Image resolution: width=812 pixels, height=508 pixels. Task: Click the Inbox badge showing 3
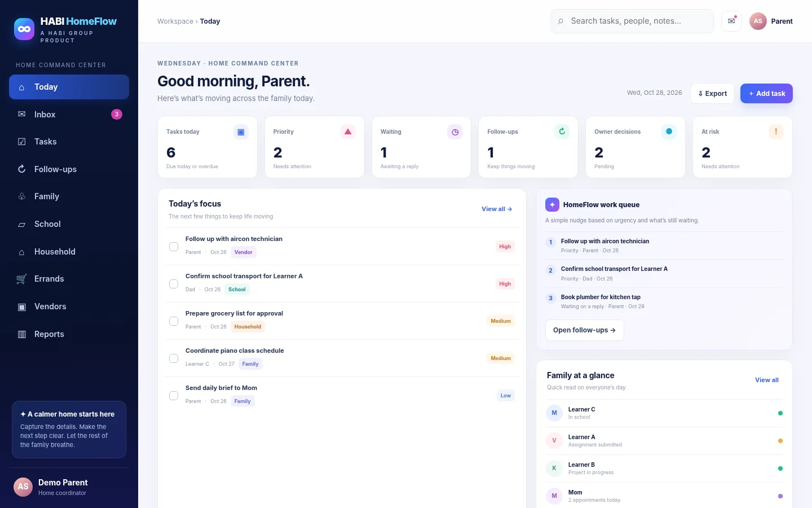coord(117,115)
